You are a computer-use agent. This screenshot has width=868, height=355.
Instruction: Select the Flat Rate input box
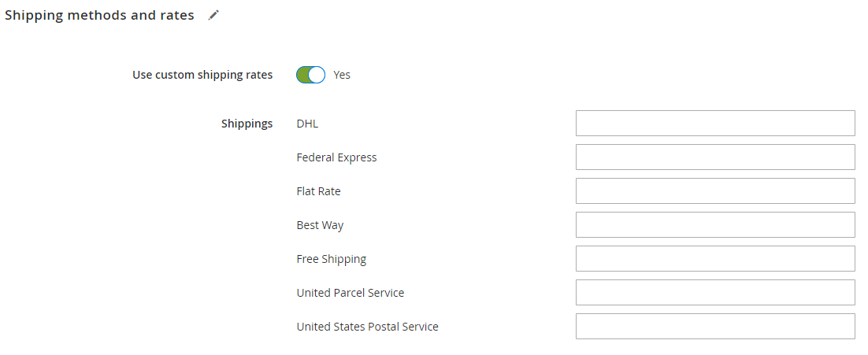tap(715, 190)
